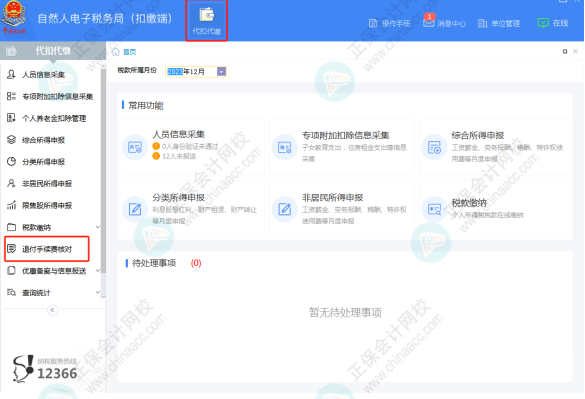The width and height of the screenshot is (585, 399).
Task: Switch to the 首页 tab
Action: pyautogui.click(x=129, y=52)
